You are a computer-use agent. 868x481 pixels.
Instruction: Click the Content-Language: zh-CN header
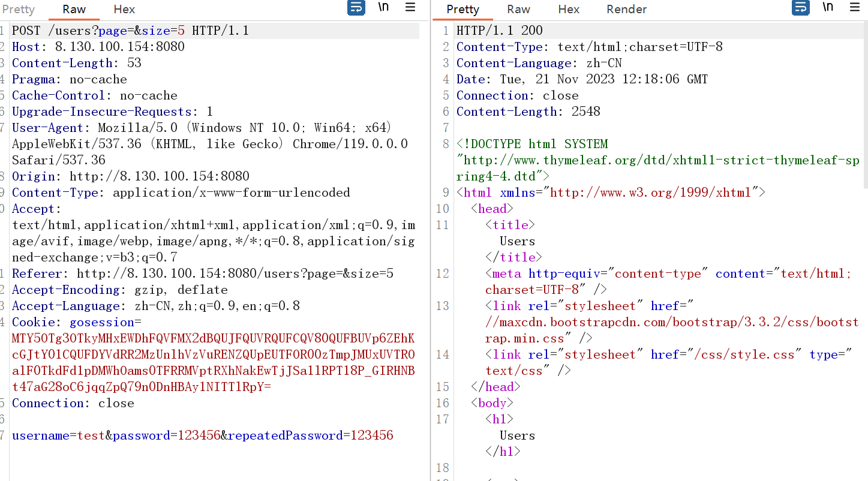(x=539, y=63)
